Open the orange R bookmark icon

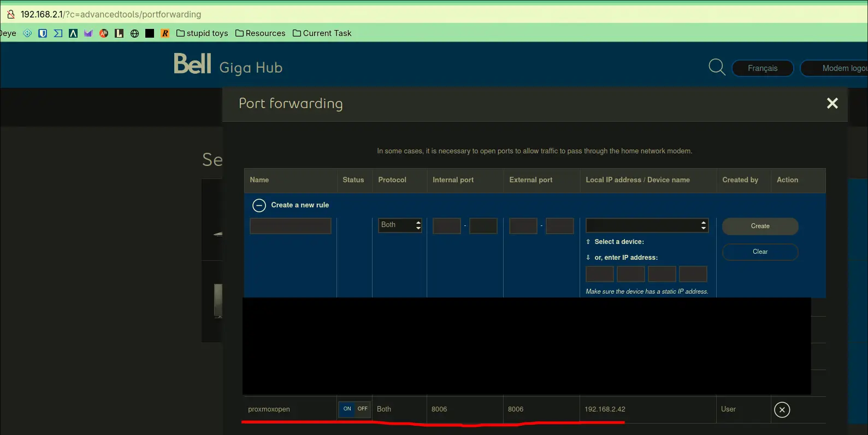(165, 33)
